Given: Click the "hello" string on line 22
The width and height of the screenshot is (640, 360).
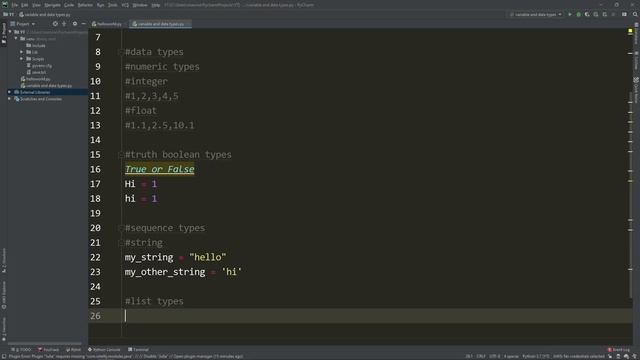Looking at the screenshot, I should (208, 257).
